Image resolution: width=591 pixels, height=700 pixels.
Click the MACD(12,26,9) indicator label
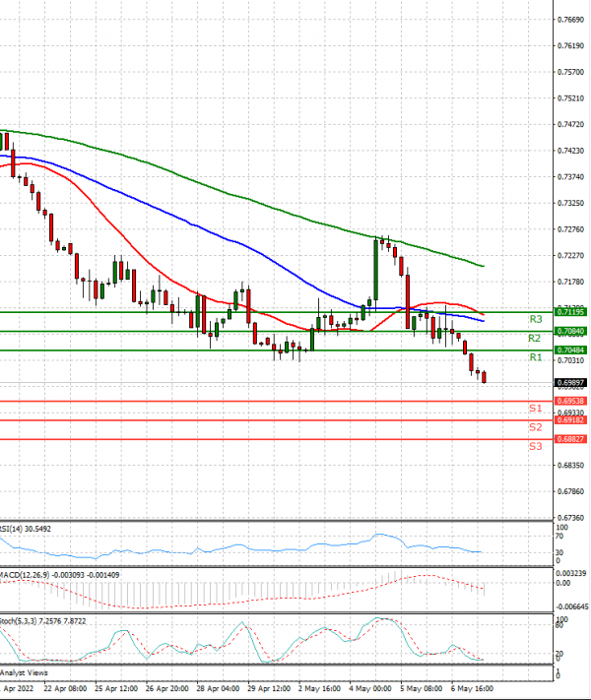click(59, 575)
